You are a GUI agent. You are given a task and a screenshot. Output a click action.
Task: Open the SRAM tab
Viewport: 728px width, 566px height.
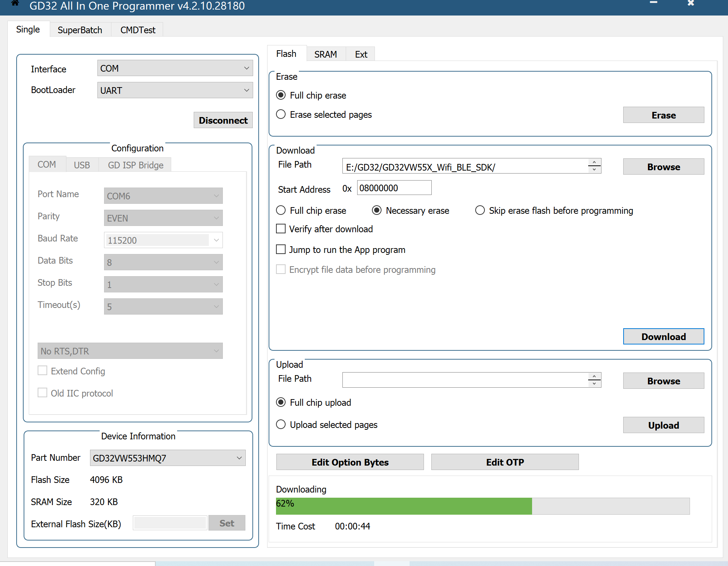[x=325, y=54]
